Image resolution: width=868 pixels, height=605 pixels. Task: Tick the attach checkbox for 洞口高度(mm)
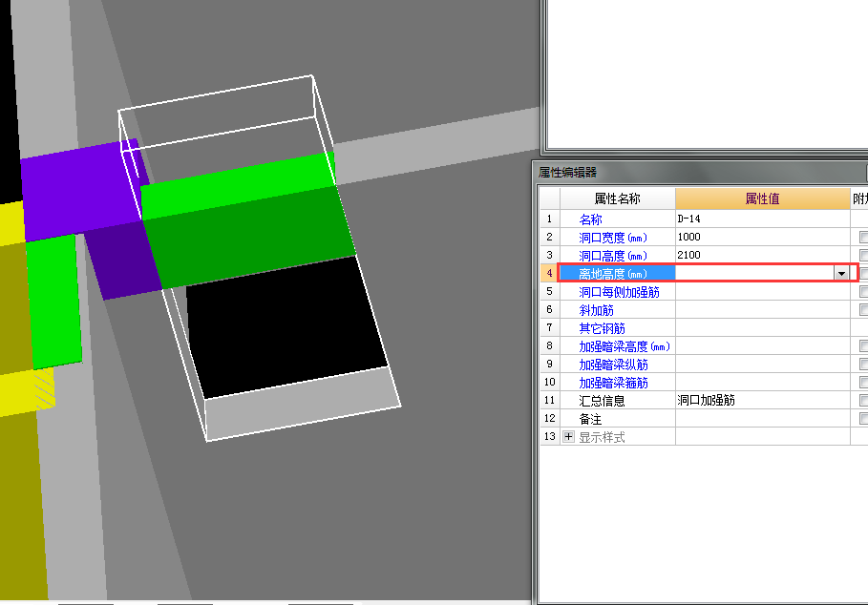pos(863,255)
